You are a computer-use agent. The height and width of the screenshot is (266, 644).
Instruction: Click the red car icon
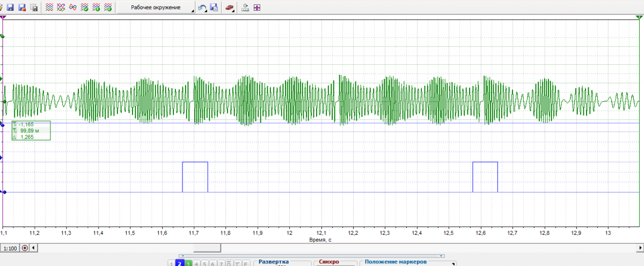[x=229, y=8]
